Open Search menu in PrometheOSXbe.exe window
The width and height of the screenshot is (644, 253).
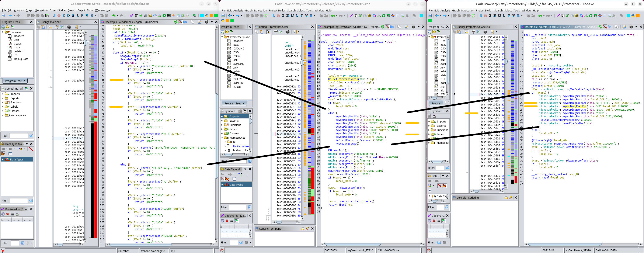coord(498,10)
